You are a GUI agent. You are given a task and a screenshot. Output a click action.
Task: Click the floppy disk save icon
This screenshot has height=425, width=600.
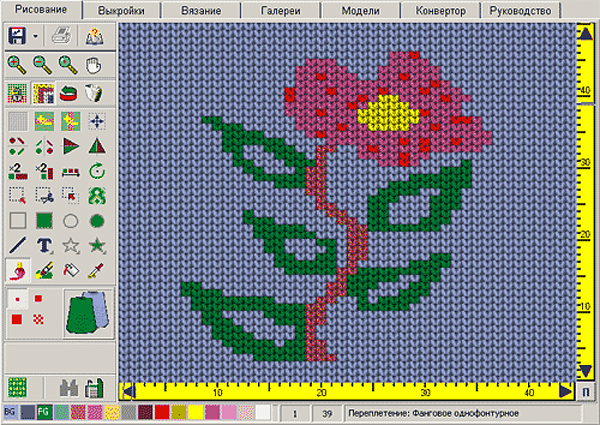pos(17,36)
